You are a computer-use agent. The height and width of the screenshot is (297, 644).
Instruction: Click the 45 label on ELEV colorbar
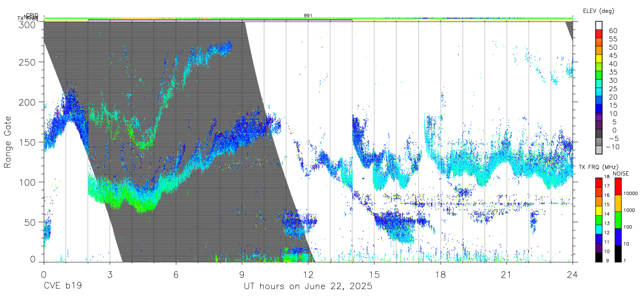point(613,56)
